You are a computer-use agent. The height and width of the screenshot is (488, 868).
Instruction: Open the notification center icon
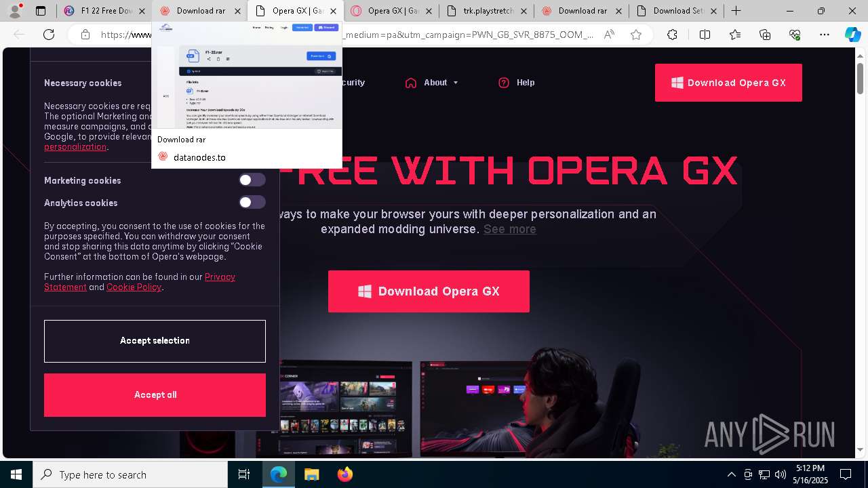tap(846, 474)
